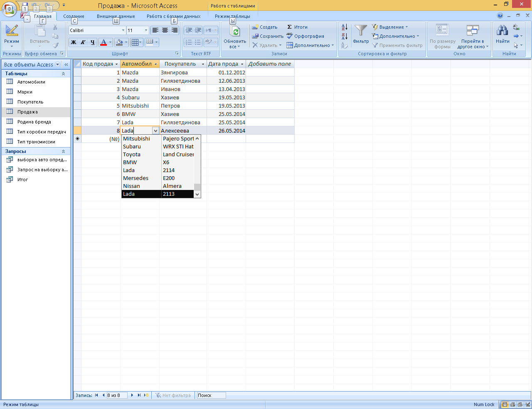Image resolution: width=532 pixels, height=409 pixels.
Task: Select Toyota Land Cruiser in dropdown list
Action: (x=158, y=155)
